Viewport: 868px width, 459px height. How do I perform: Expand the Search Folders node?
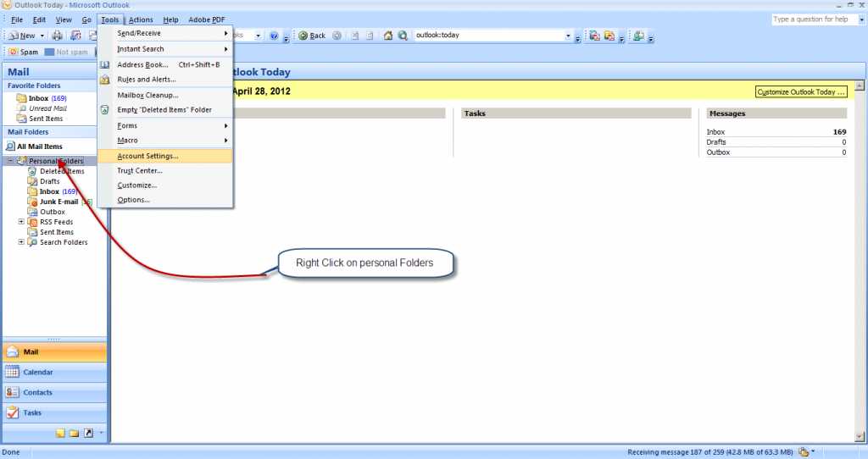[x=21, y=242]
